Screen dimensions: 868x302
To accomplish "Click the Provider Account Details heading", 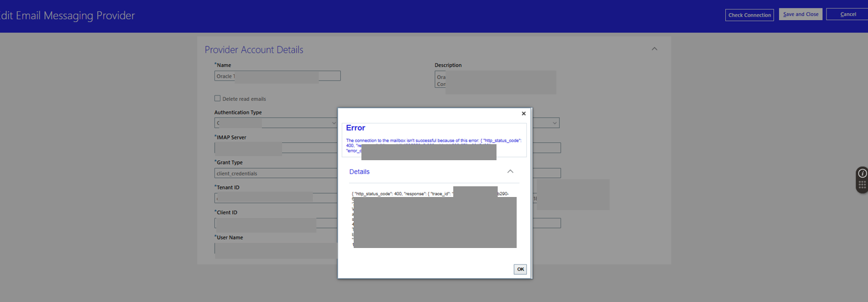I will coord(254,50).
